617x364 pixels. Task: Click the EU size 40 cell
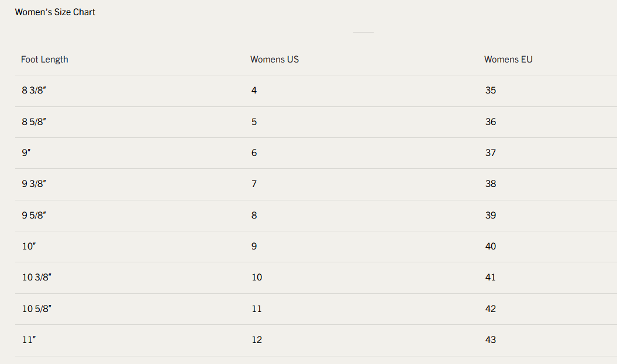491,247
